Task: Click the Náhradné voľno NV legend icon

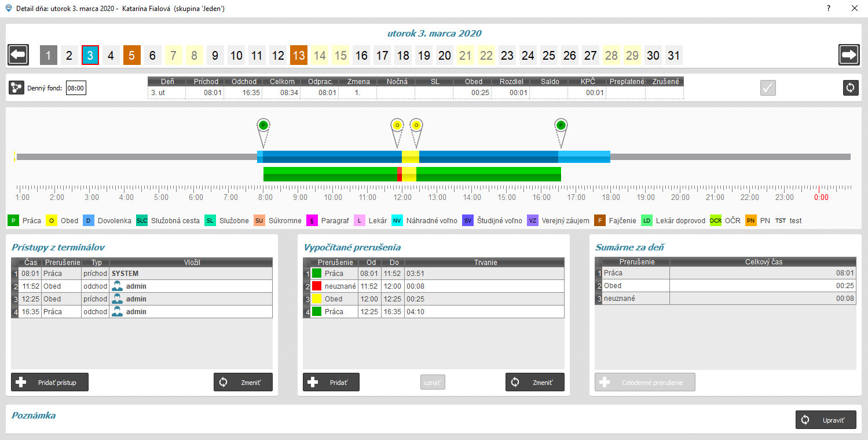Action: [397, 220]
